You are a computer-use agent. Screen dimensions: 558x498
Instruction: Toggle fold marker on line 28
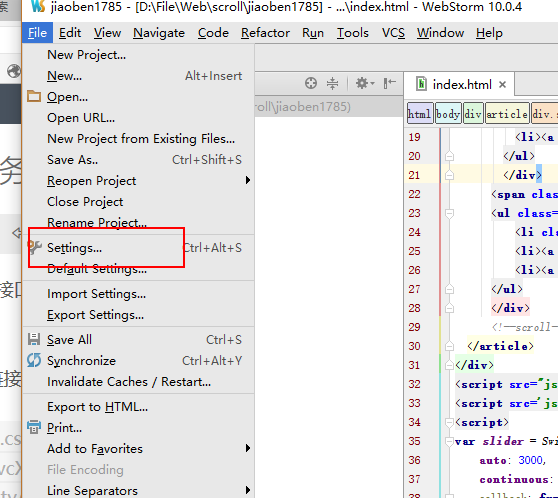(449, 308)
